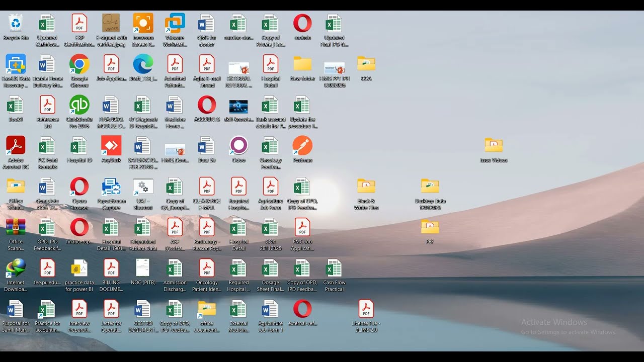Select the Medicine Home Word document
Image resolution: width=644 pixels, height=362 pixels.
click(x=175, y=105)
